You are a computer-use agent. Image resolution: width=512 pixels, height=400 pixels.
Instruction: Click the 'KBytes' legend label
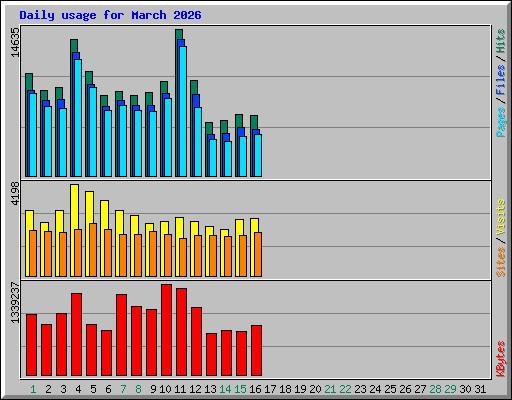click(501, 359)
